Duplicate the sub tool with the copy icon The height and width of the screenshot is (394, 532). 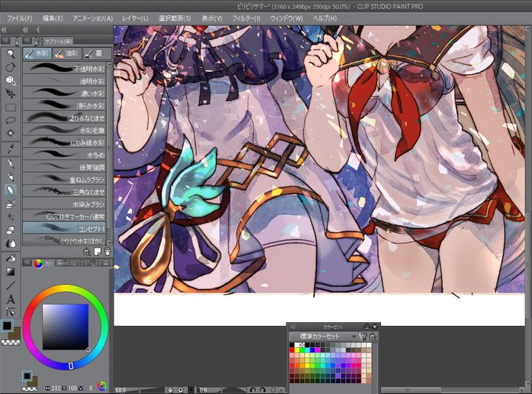coord(97,252)
